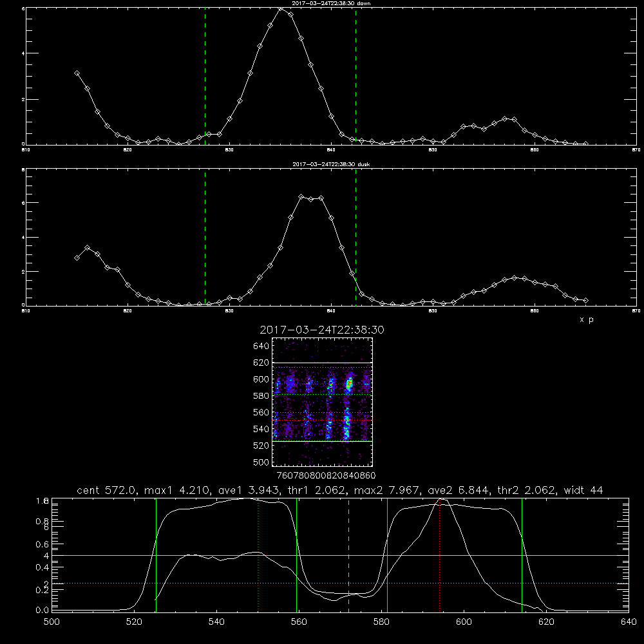Viewport: 644px width, 644px height.
Task: Select the 'widt 44' value in the stats line
Action: pyautogui.click(x=583, y=490)
